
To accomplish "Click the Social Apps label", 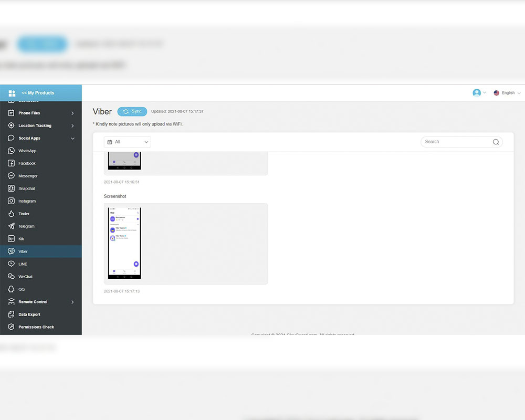I will click(x=29, y=138).
